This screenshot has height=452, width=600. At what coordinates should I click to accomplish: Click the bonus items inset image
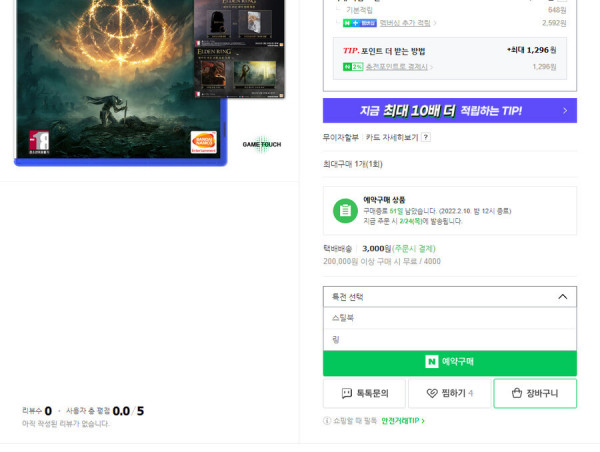[x=240, y=49]
